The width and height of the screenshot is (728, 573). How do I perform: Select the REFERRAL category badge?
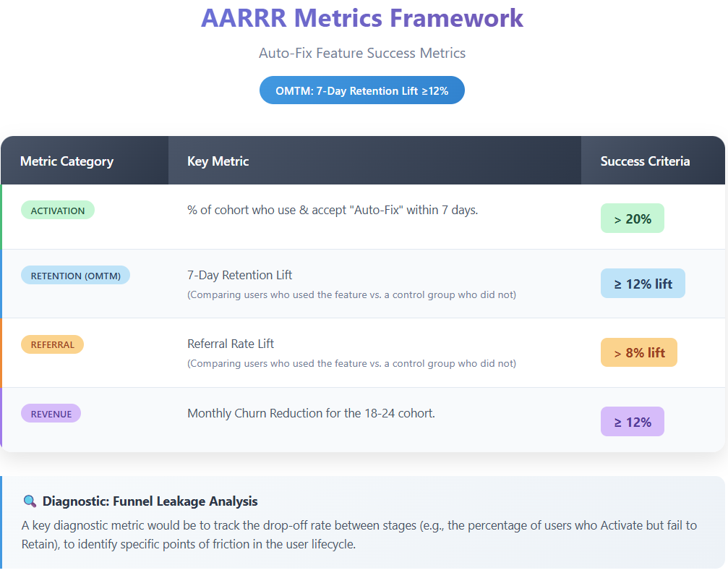click(x=53, y=344)
